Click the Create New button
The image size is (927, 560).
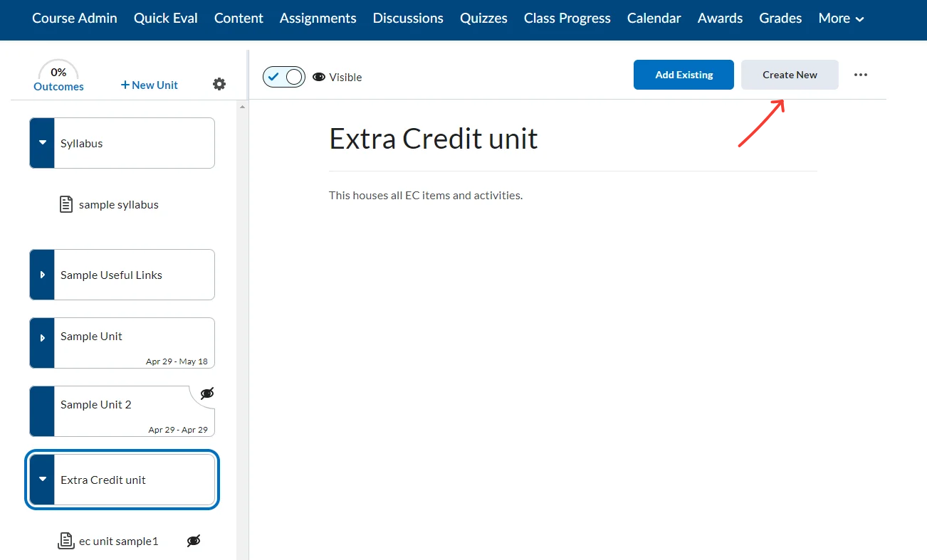point(790,74)
